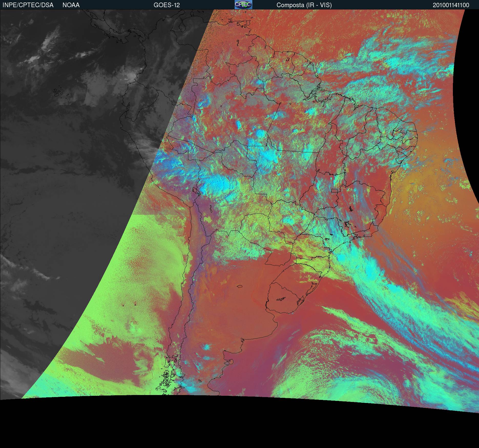The height and width of the screenshot is (448, 479).
Task: Click the GOES-12 satellite label
Action: [167, 5]
